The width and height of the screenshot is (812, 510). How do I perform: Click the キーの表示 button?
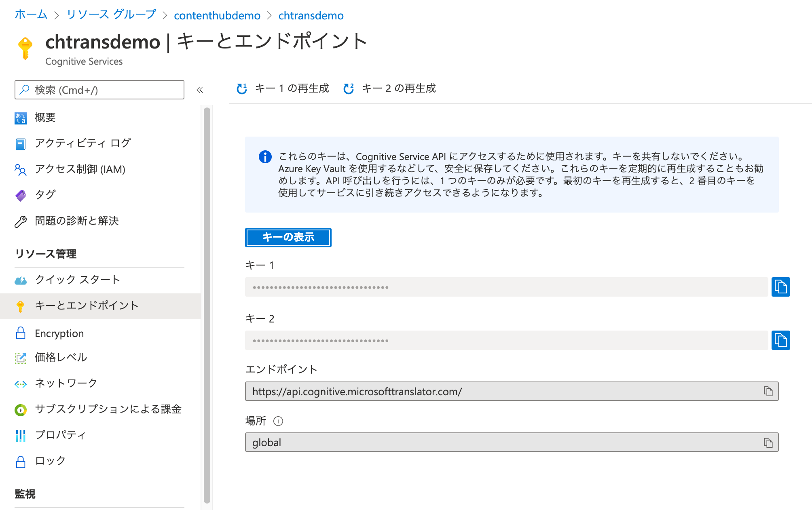288,237
